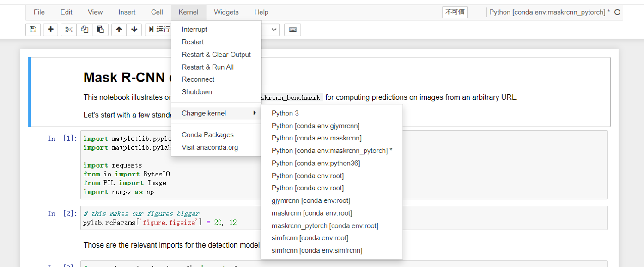Open the command palette keyboard icon

point(292,30)
